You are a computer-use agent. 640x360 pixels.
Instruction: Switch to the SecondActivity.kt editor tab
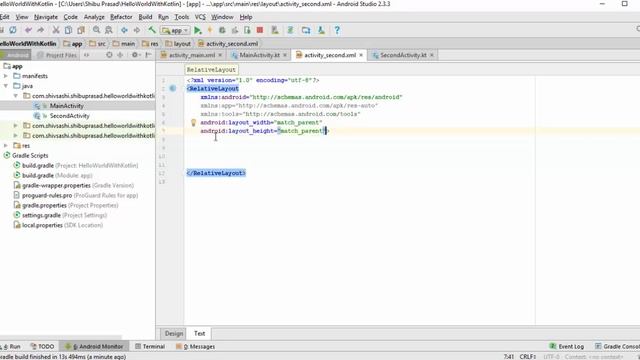403,55
